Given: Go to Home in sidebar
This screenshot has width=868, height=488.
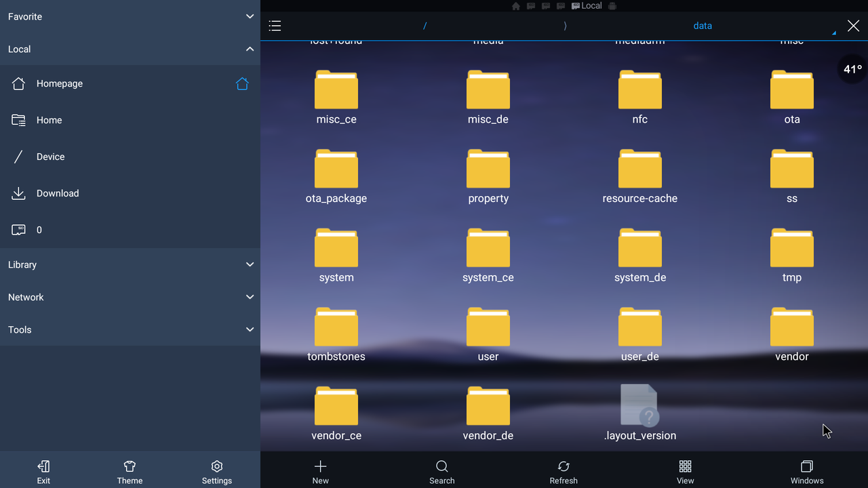Looking at the screenshot, I should 130,120.
